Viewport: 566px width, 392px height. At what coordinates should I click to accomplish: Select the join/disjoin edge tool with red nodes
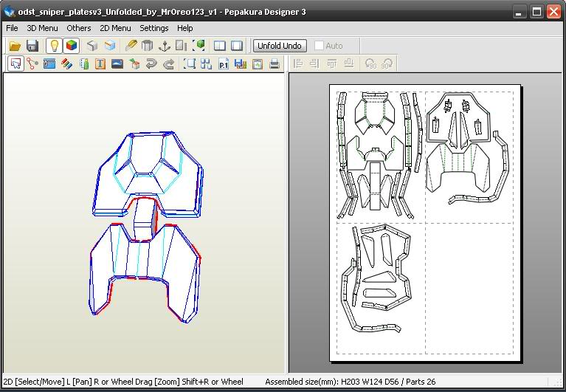[x=32, y=64]
